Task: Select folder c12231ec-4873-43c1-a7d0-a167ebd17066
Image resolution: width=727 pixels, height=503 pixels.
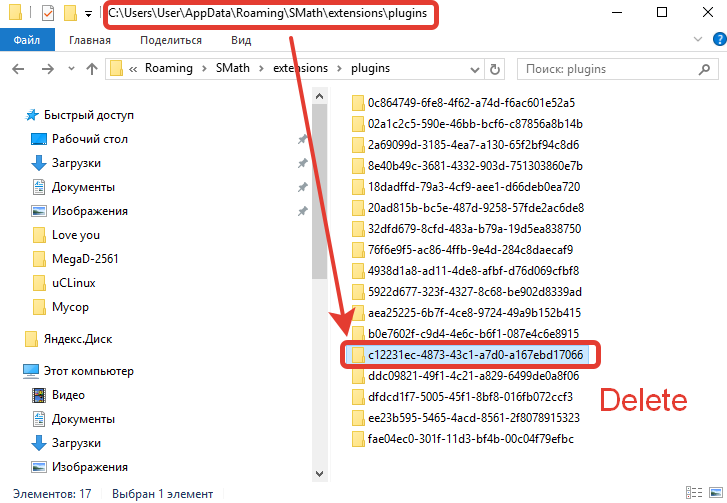Action: pyautogui.click(x=475, y=355)
